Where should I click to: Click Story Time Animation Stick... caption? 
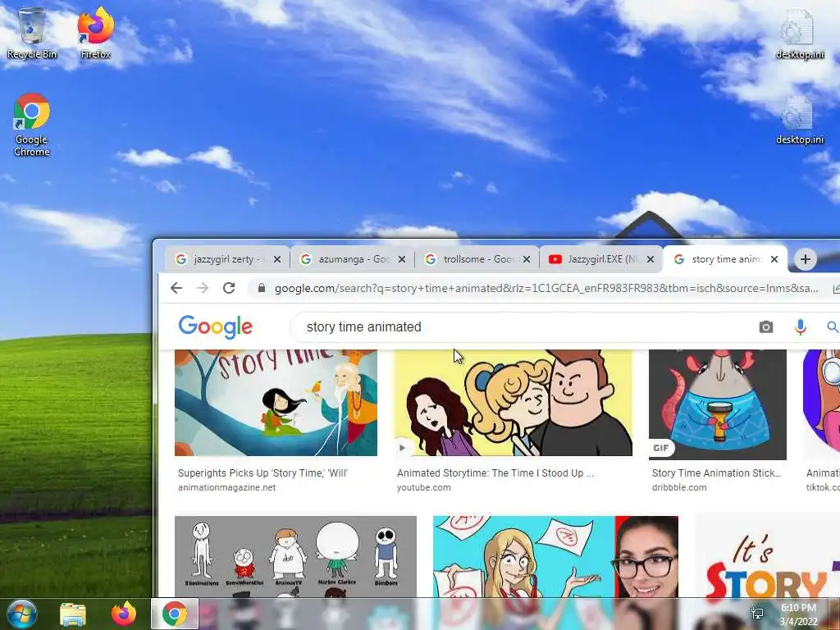click(716, 473)
